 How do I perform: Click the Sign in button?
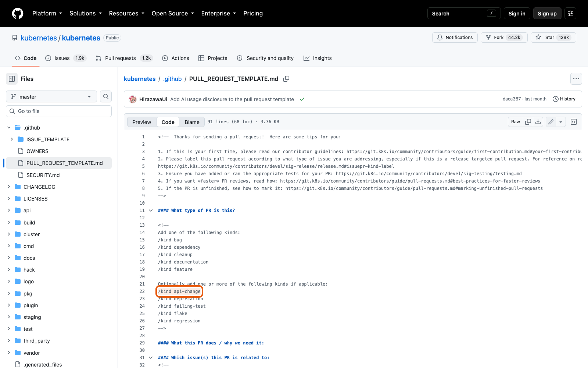(x=517, y=13)
